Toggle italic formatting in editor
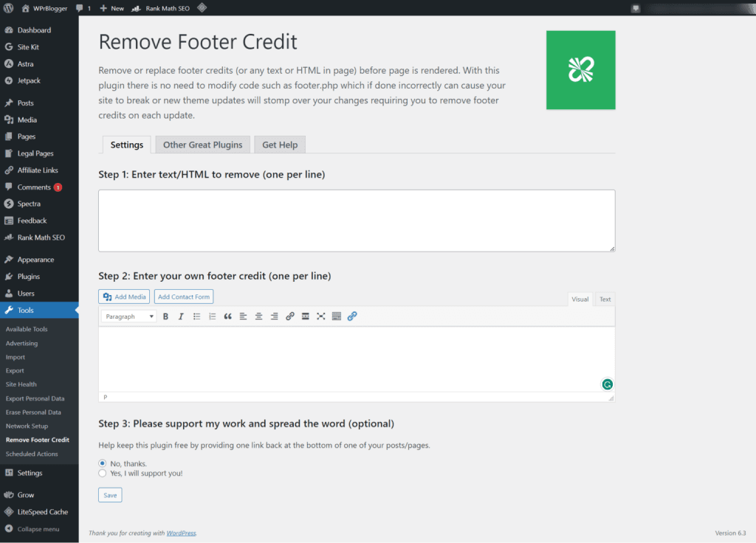 click(181, 317)
